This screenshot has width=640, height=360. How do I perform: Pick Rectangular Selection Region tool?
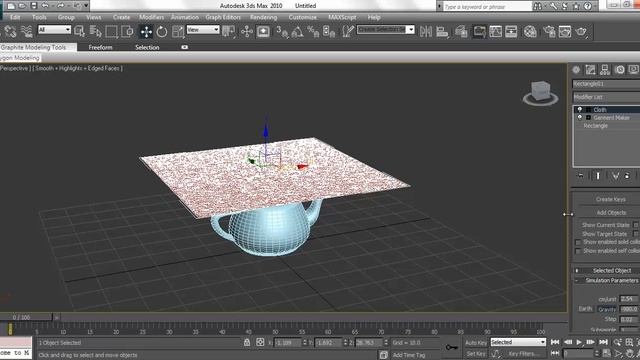pyautogui.click(x=111, y=31)
